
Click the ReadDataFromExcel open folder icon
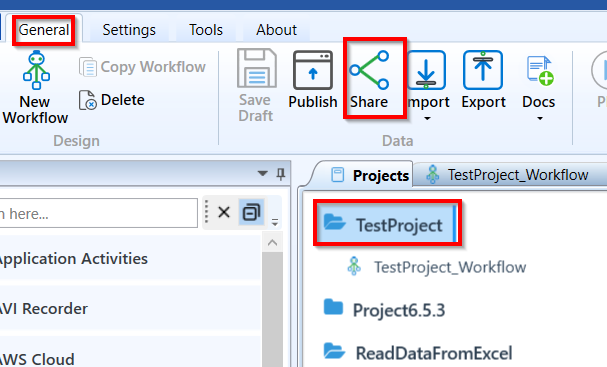tap(334, 351)
